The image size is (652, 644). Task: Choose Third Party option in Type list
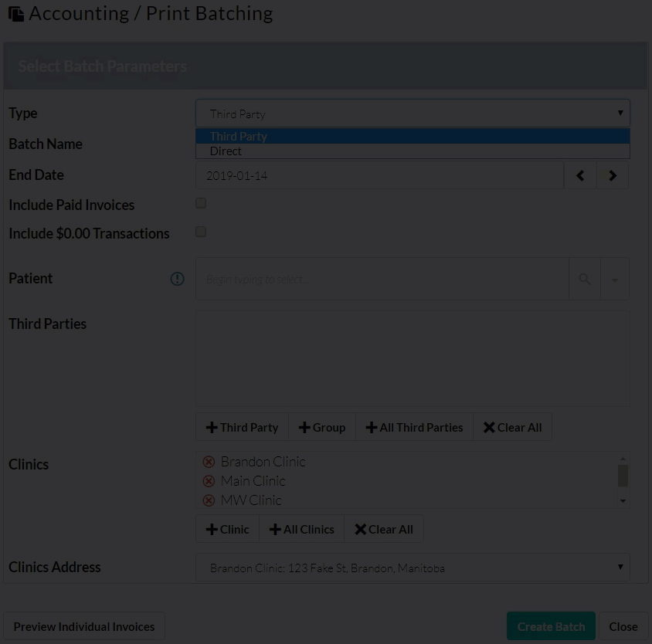pyautogui.click(x=413, y=137)
